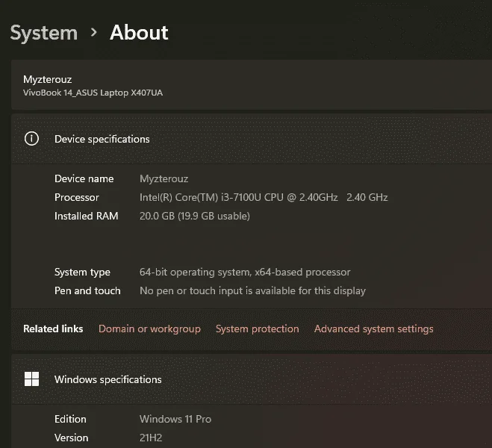Open Advanced system settings link
492x448 pixels.
pos(374,329)
